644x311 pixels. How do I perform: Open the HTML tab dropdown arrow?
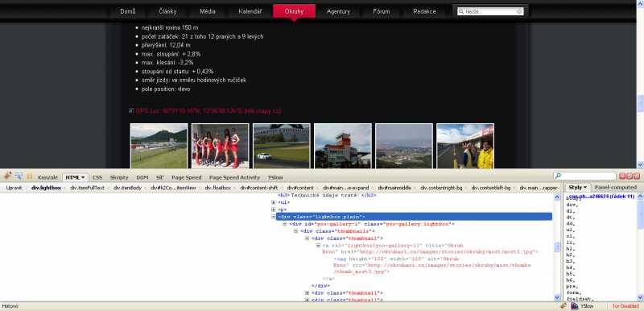(83, 177)
